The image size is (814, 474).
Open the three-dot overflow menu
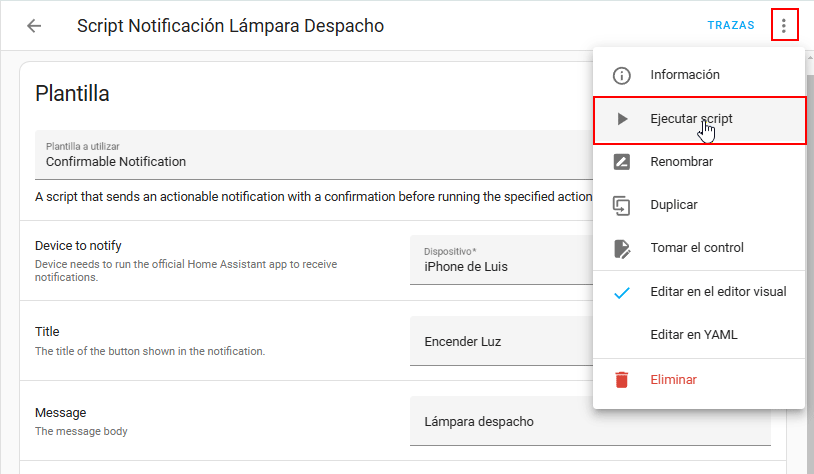coord(784,26)
